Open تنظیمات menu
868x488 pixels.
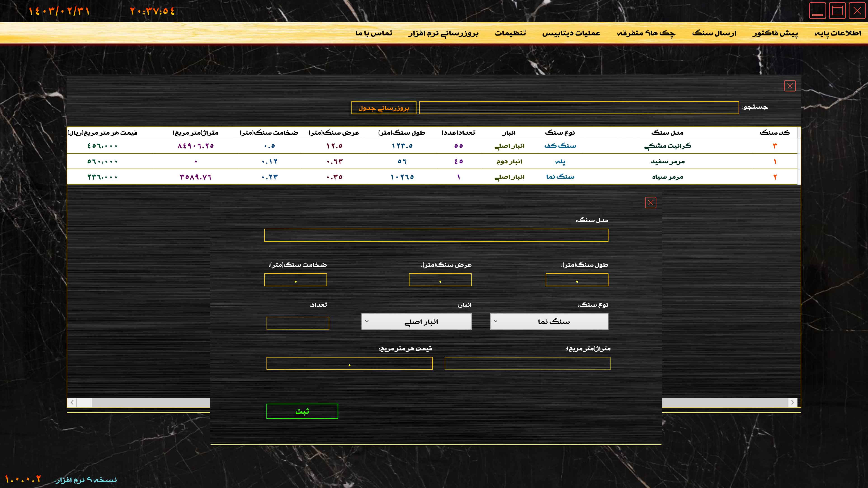tap(510, 33)
